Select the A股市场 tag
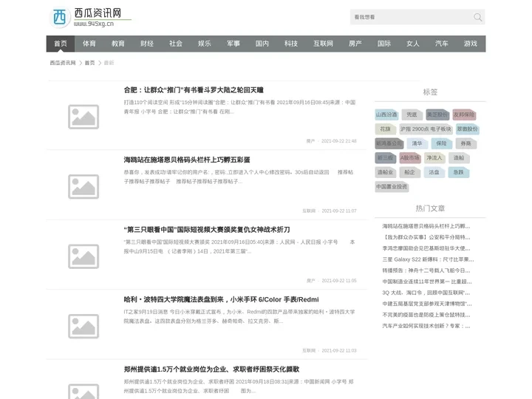This screenshot has width=532, height=399. point(410,158)
